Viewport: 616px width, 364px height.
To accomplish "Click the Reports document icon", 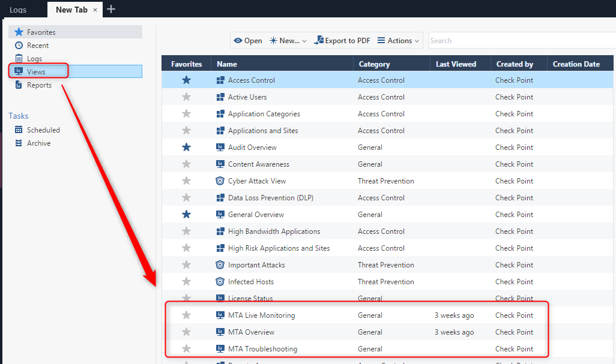I will pyautogui.click(x=19, y=85).
